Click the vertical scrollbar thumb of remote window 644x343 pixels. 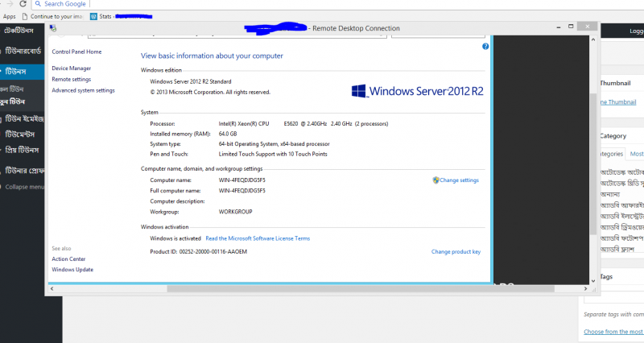click(593, 164)
